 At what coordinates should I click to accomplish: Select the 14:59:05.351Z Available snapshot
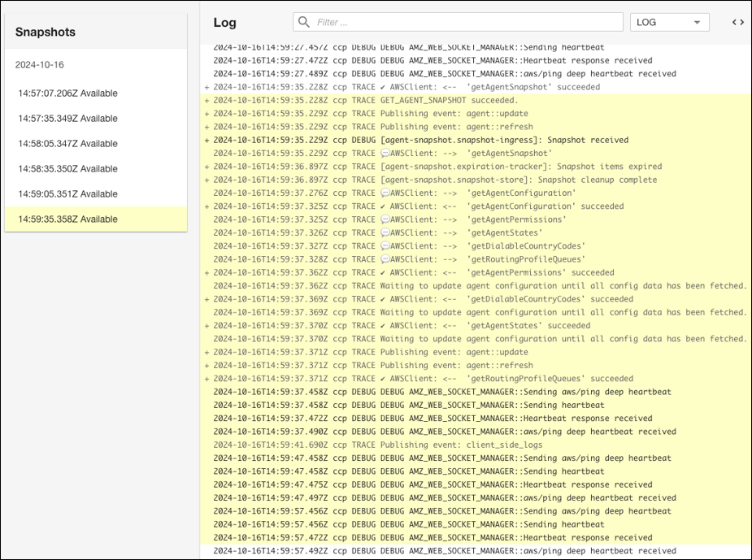click(x=67, y=193)
